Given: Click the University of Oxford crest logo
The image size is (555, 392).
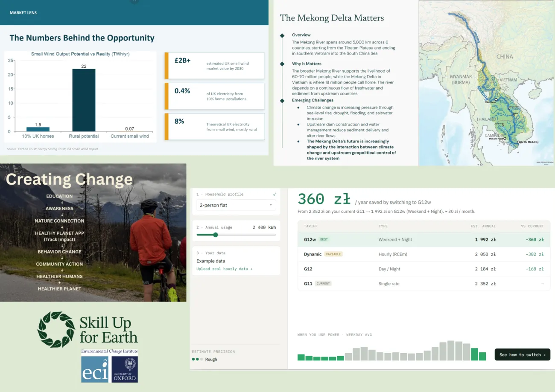Looking at the screenshot, I should 125,369.
